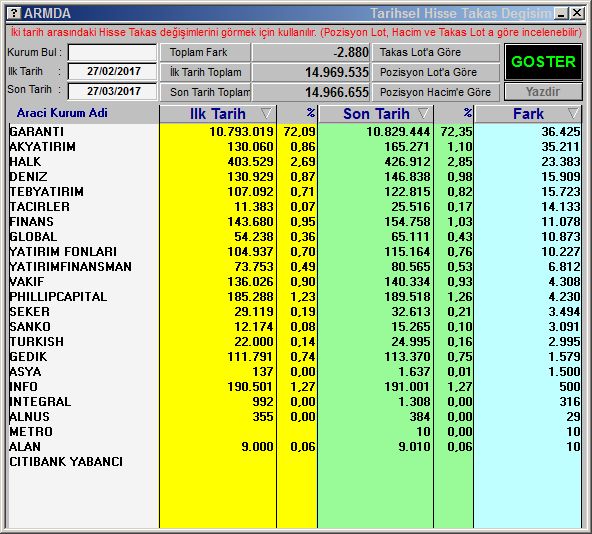
Task: Close the ARMDA window
Action: (577, 14)
